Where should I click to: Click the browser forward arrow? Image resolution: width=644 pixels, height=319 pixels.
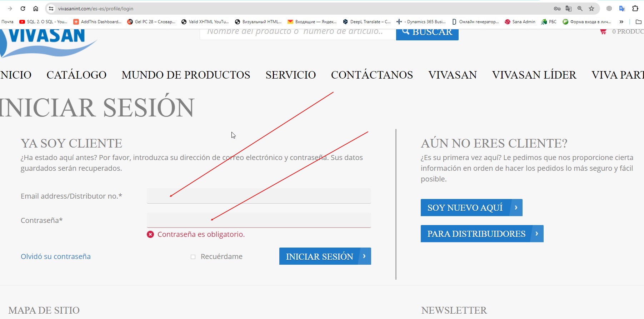coord(10,9)
